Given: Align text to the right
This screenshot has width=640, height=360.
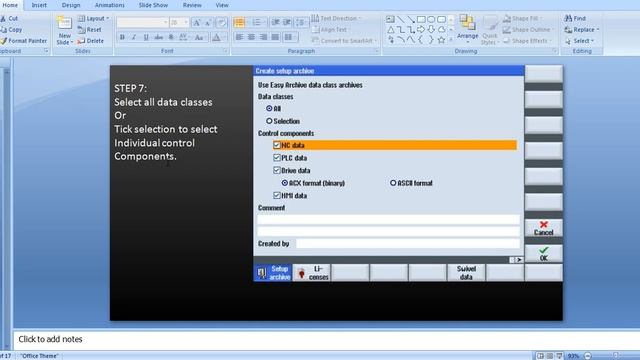Looking at the screenshot, I should point(263,37).
